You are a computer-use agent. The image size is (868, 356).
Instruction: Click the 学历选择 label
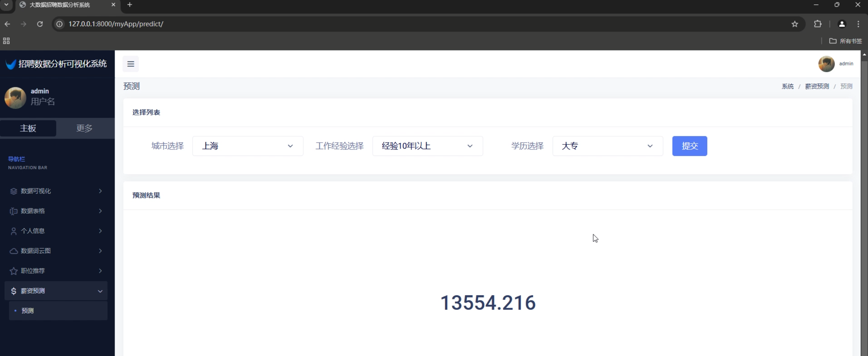tap(527, 146)
